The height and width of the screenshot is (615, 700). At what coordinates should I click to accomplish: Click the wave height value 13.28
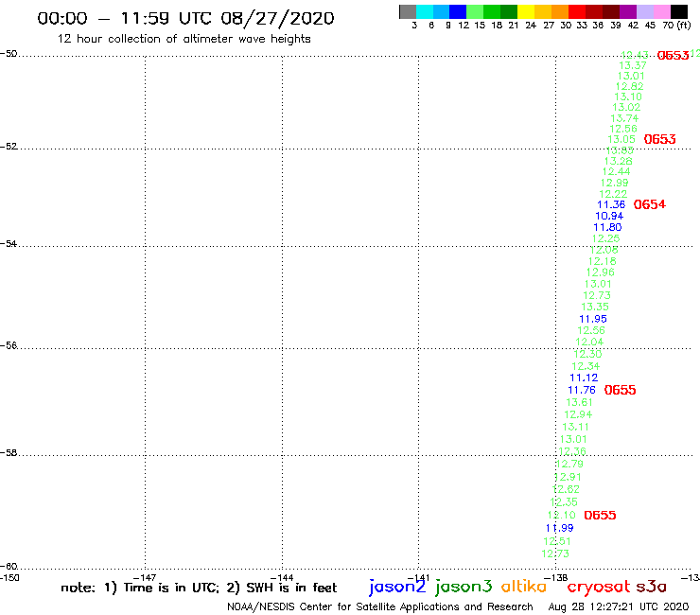click(619, 161)
